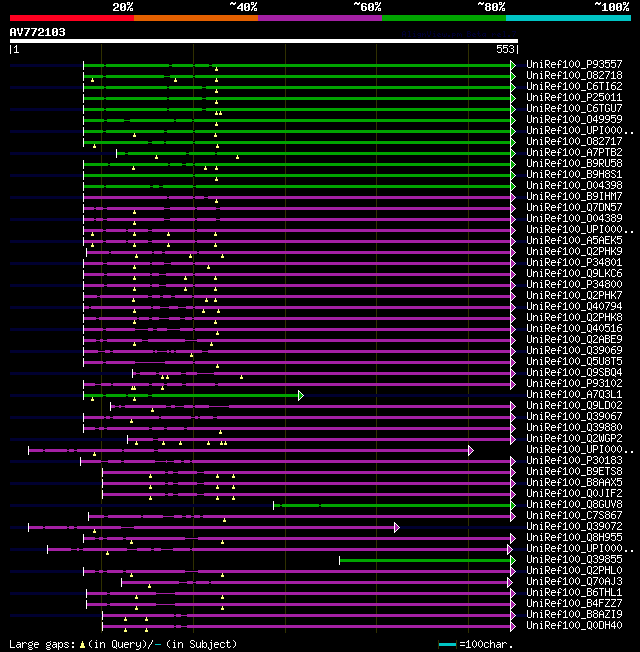
Task: Select the AV772103 query name
Action: pyautogui.click(x=37, y=32)
